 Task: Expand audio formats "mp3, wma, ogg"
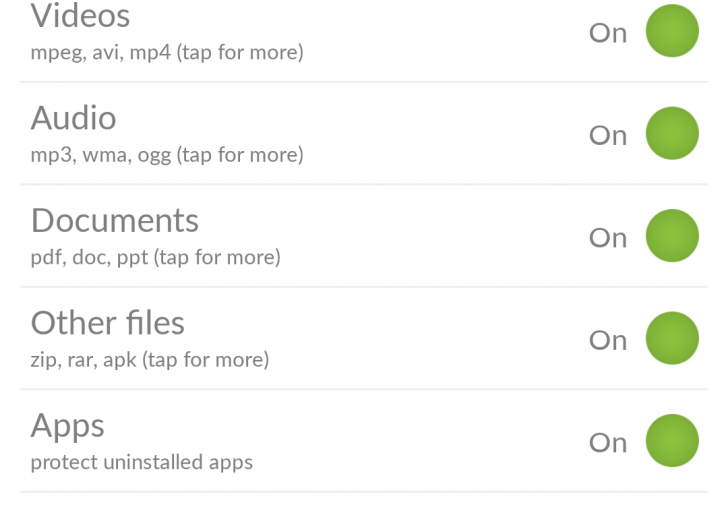[x=167, y=155]
